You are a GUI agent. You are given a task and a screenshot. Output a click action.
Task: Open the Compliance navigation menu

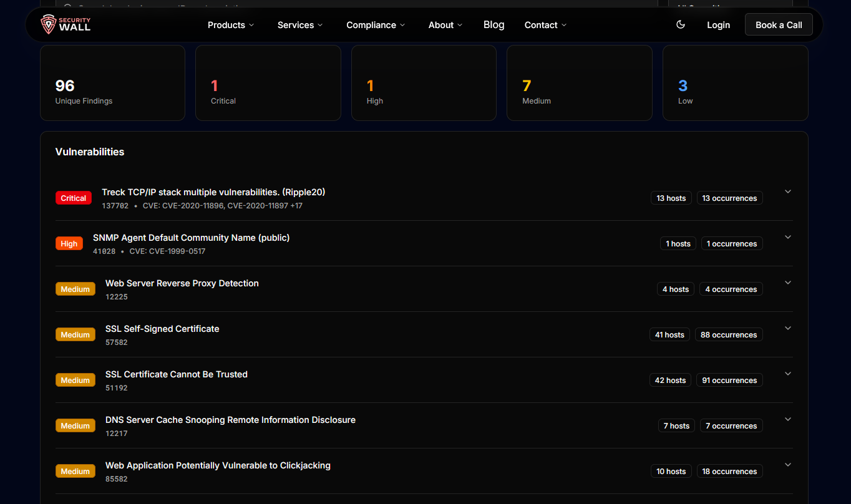(x=376, y=25)
